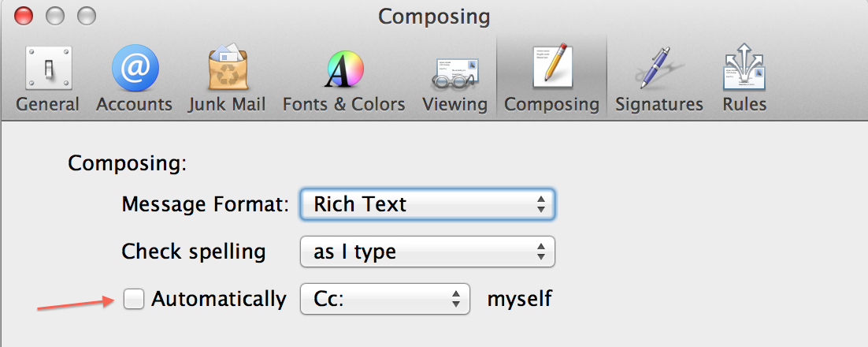This screenshot has height=347, width=868.
Task: Click the 'Viewing' toolbar label
Action: [x=454, y=104]
